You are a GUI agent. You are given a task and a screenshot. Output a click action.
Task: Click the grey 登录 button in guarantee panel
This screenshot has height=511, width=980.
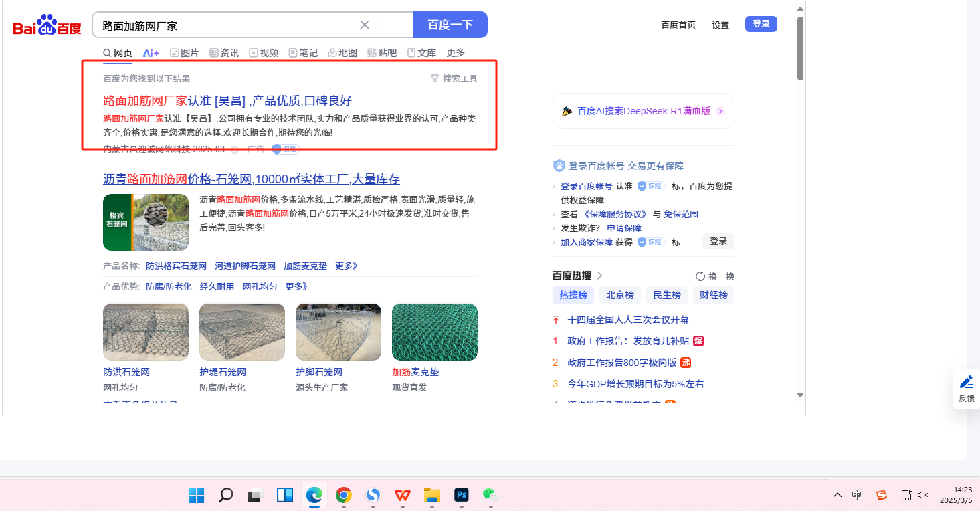click(718, 241)
